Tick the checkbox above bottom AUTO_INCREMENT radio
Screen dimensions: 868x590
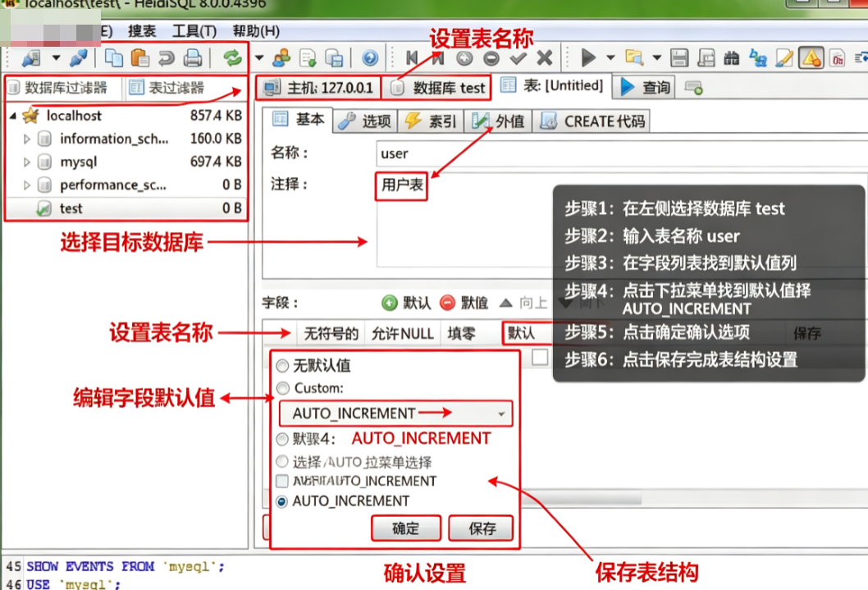tap(282, 480)
